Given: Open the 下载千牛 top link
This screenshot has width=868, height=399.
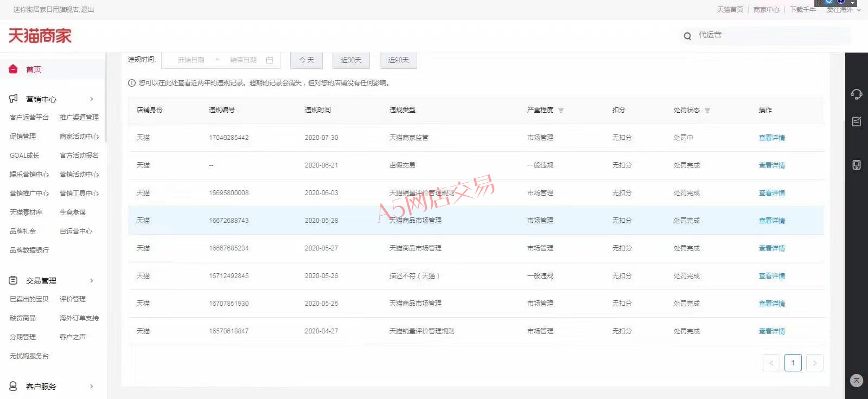Looking at the screenshot, I should (803, 10).
